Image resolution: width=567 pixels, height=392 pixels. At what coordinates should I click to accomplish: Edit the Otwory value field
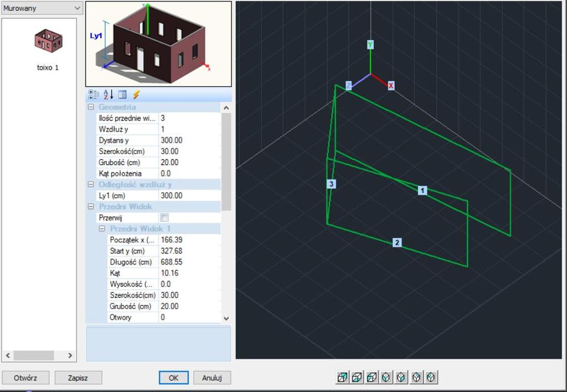(189, 317)
